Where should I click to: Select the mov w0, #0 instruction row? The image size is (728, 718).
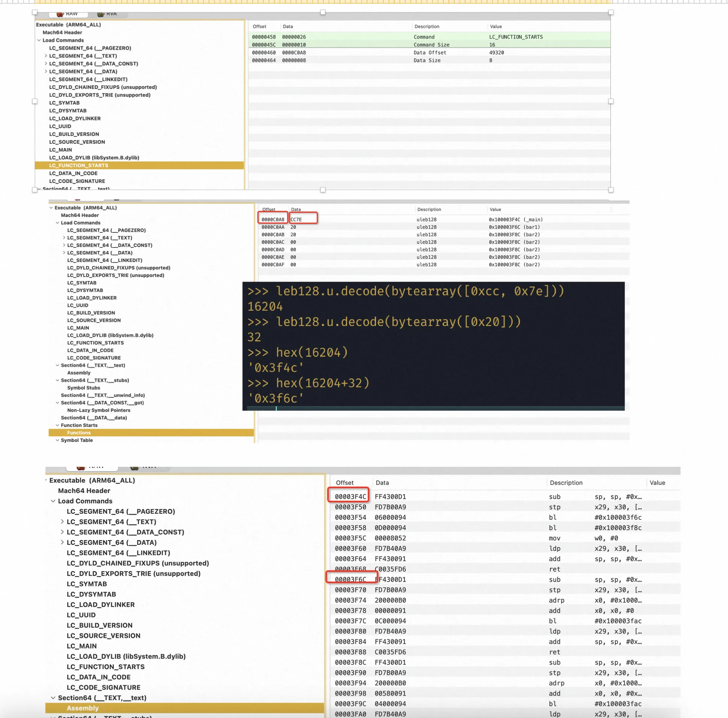505,538
